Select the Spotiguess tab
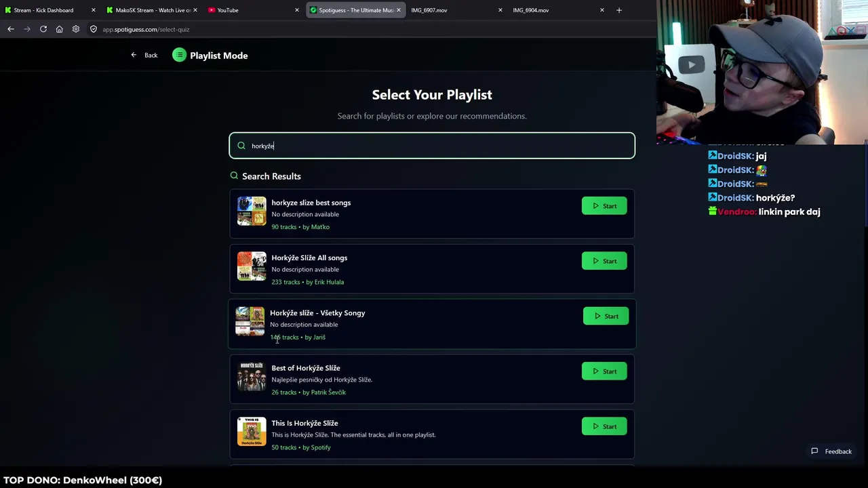The image size is (868, 488). tap(356, 10)
